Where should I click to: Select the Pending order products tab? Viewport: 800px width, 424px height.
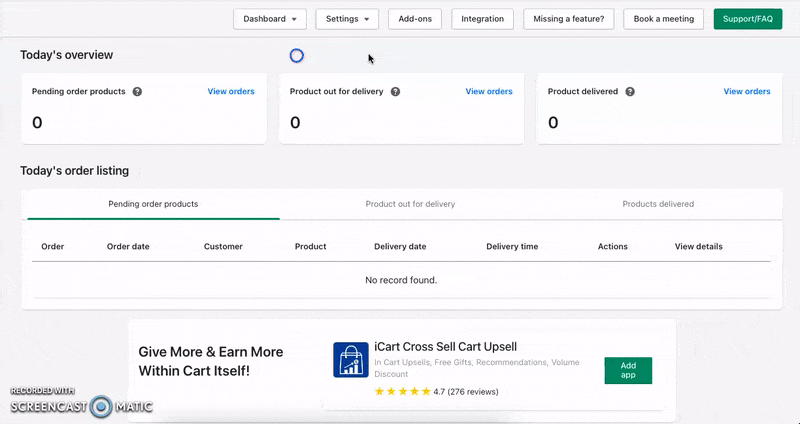click(x=153, y=204)
